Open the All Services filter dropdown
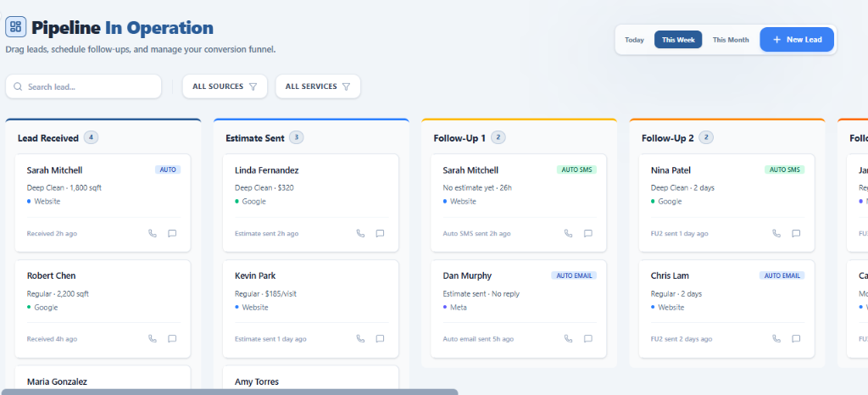This screenshot has height=395, width=868. (318, 86)
